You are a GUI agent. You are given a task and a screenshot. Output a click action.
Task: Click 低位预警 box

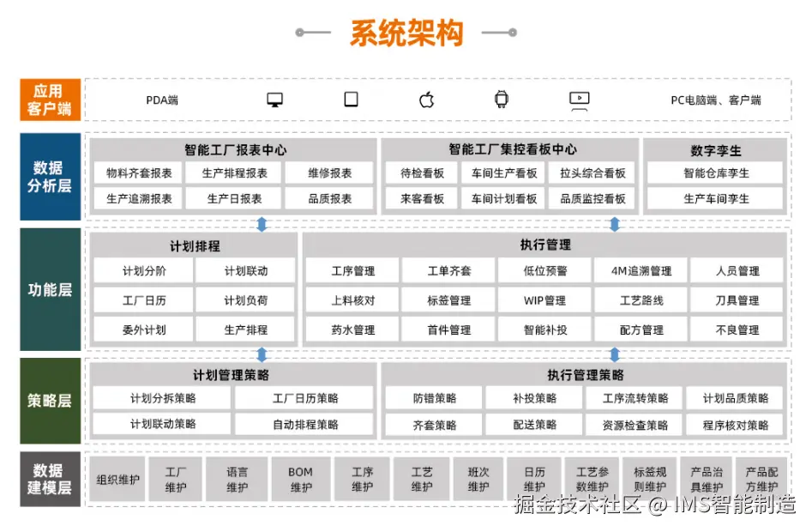point(544,271)
